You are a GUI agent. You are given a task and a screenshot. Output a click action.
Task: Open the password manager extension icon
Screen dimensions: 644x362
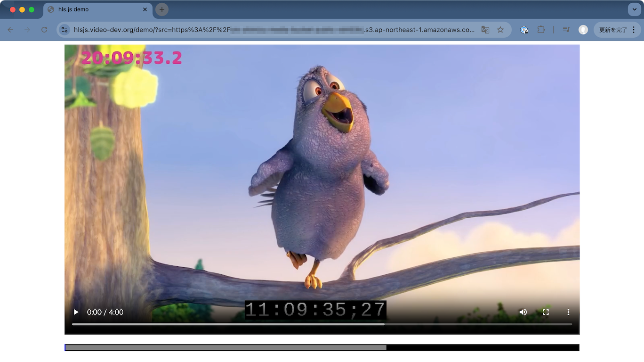(524, 30)
